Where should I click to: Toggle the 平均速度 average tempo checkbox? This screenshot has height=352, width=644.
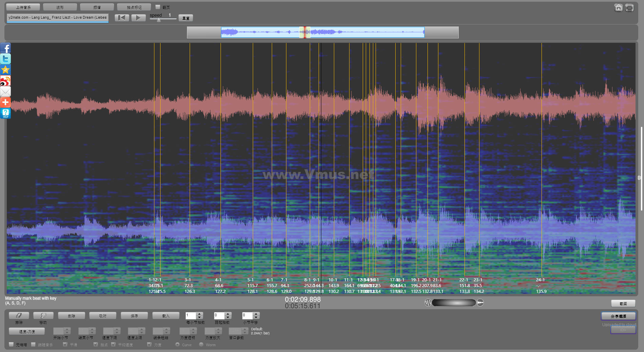(113, 345)
